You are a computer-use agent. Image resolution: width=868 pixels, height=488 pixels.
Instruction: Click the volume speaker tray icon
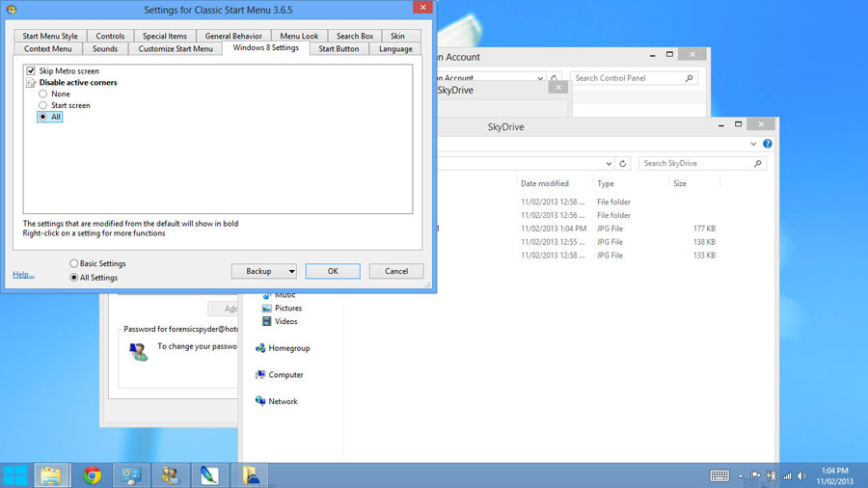[802, 475]
